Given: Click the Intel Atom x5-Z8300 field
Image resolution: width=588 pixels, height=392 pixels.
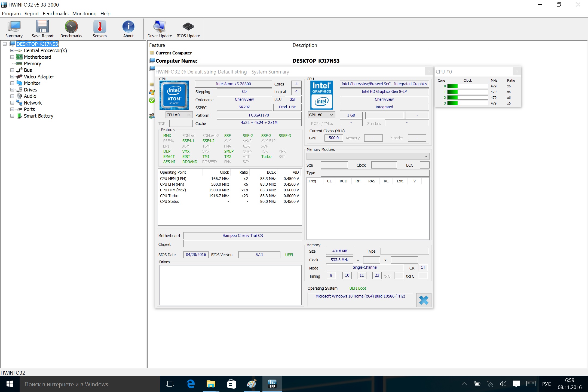Looking at the screenshot, I should pos(233,84).
